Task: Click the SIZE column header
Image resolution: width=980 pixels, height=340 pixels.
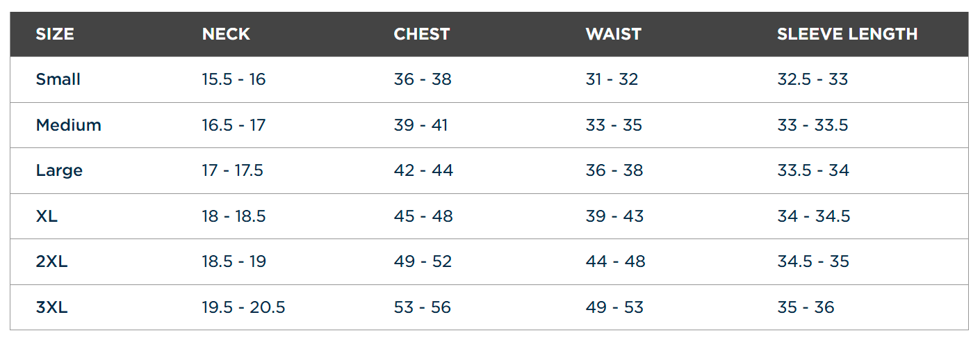Action: (55, 34)
